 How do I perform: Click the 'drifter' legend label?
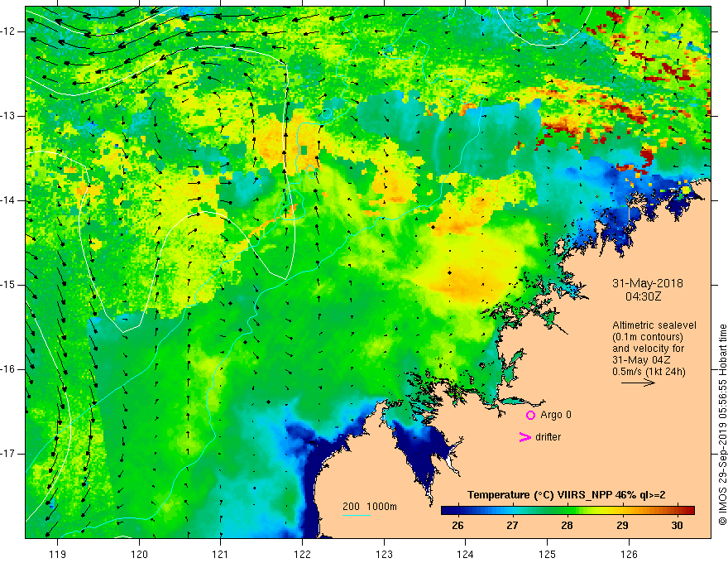click(x=548, y=437)
